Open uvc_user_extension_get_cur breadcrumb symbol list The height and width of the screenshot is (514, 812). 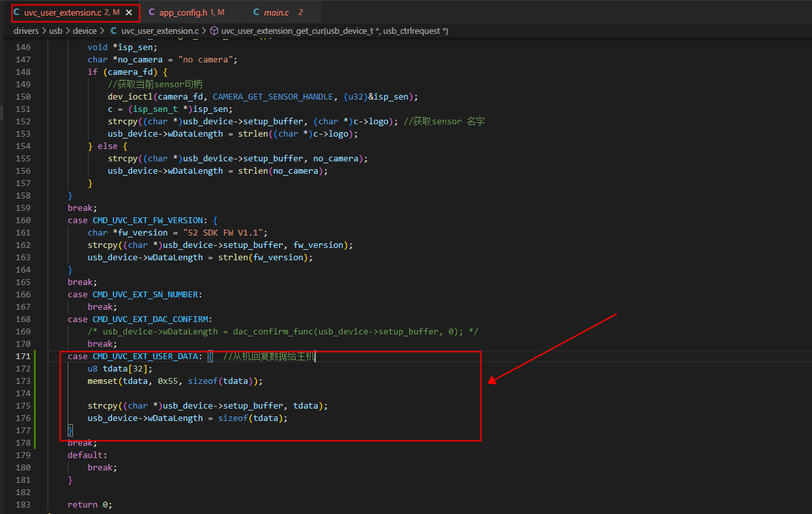335,31
